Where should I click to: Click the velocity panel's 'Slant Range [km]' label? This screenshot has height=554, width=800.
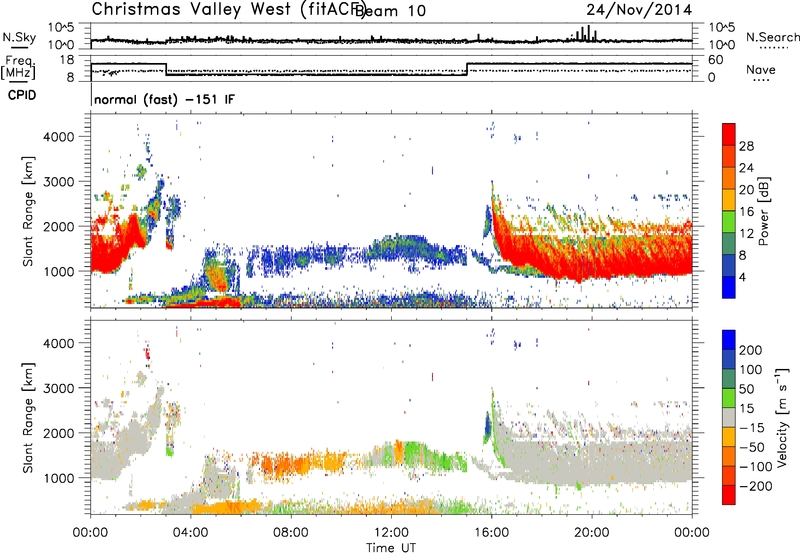[28, 417]
